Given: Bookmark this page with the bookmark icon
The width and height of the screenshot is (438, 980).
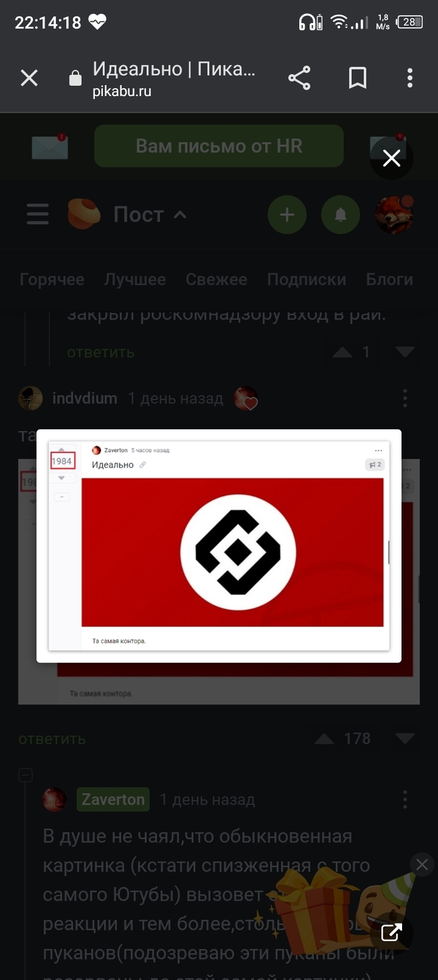Looking at the screenshot, I should [357, 78].
